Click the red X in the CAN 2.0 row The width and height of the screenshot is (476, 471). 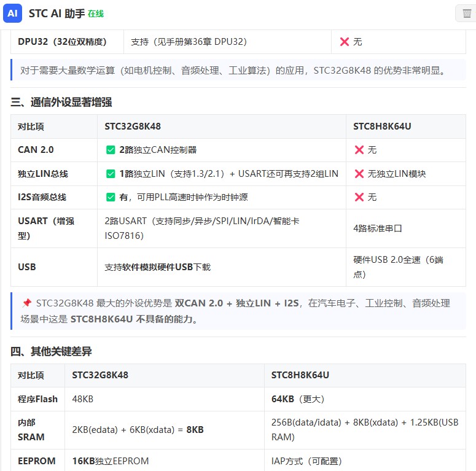(x=359, y=150)
